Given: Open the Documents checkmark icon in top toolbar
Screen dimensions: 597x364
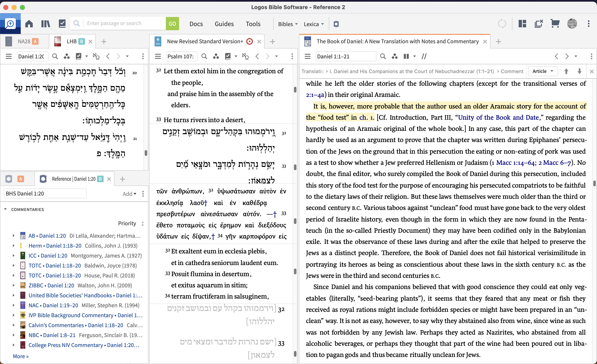Looking at the screenshot, I should (x=62, y=24).
